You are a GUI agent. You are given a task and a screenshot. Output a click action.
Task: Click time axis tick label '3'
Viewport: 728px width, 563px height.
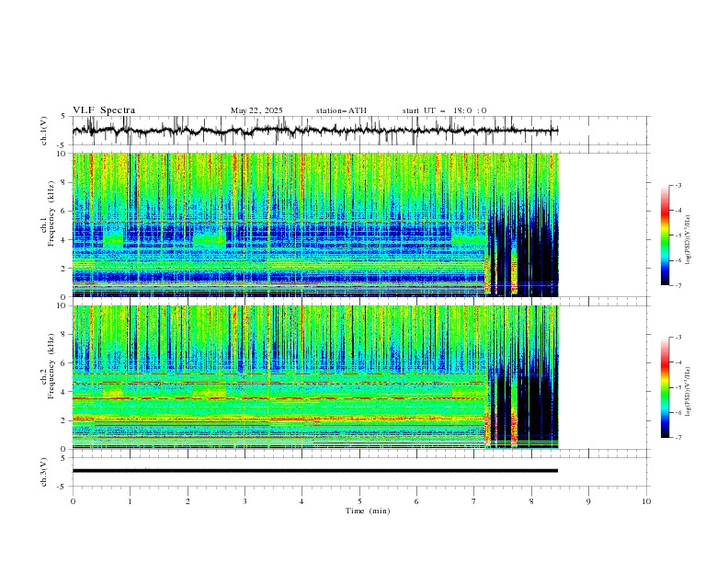(x=245, y=501)
